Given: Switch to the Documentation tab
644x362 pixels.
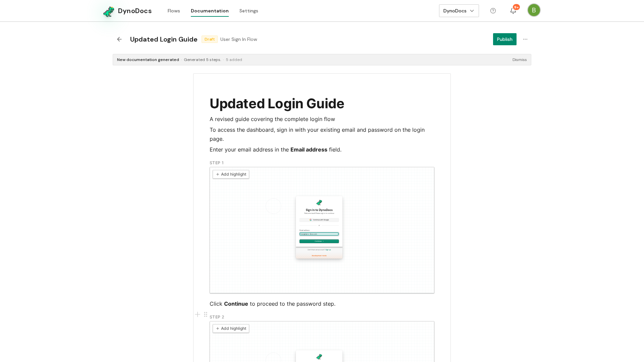Looking at the screenshot, I should (x=210, y=11).
